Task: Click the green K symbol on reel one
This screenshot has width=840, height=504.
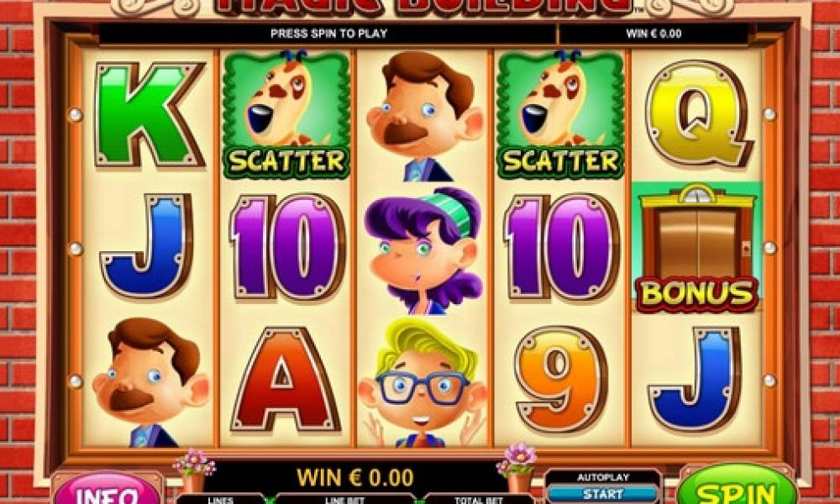Action: 150,114
